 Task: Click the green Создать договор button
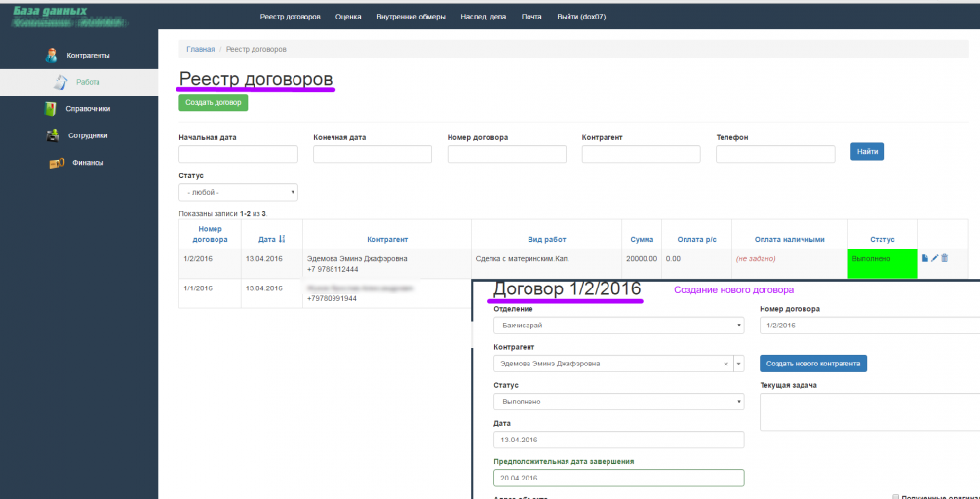coord(214,102)
